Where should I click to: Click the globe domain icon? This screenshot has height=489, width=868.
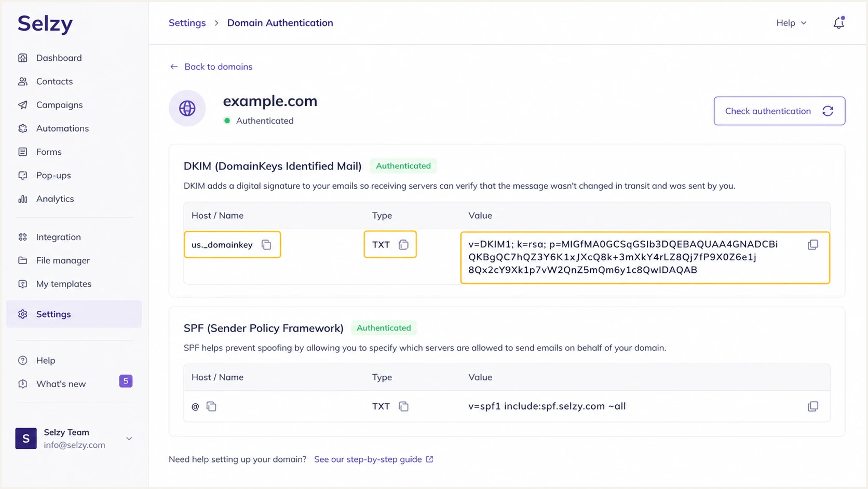coord(187,108)
